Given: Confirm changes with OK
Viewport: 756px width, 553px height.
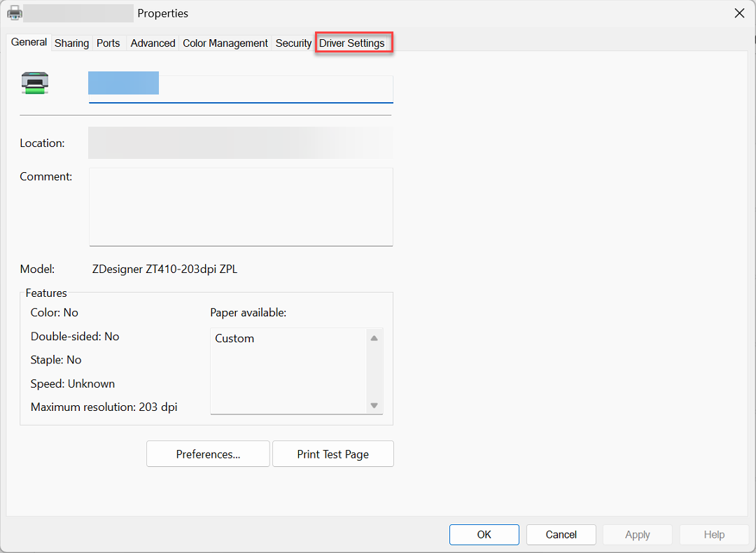Looking at the screenshot, I should point(484,534).
